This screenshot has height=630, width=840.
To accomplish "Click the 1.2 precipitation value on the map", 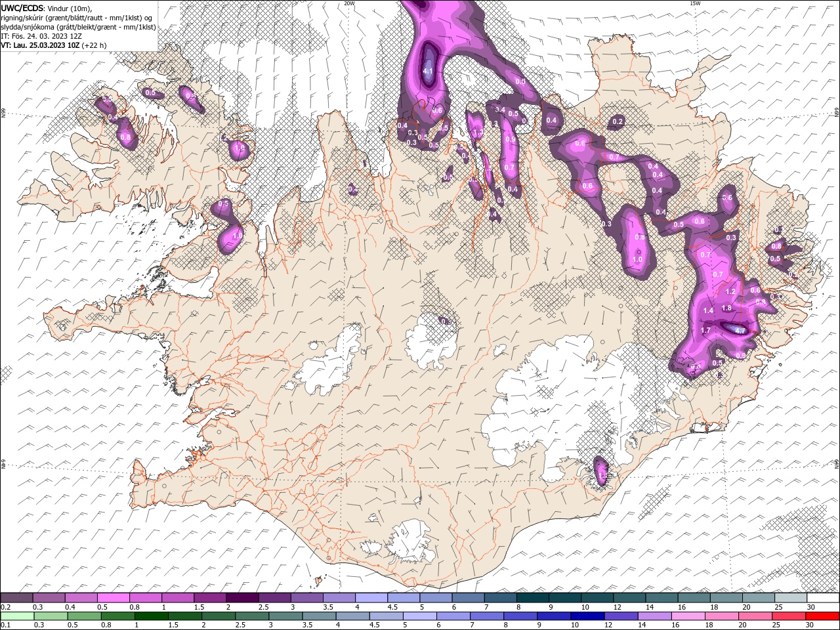I will (731, 291).
